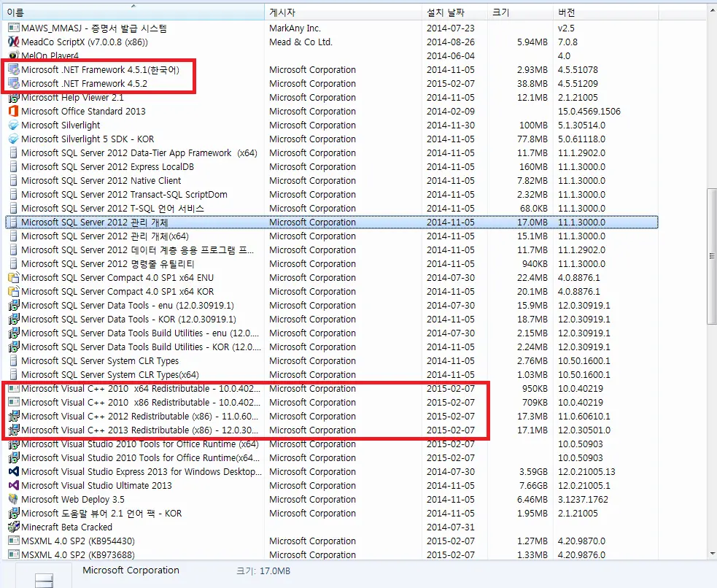Select SQL Server 2012 Data-Tier App Framework (x64)
The image size is (717, 588).
point(332,153)
